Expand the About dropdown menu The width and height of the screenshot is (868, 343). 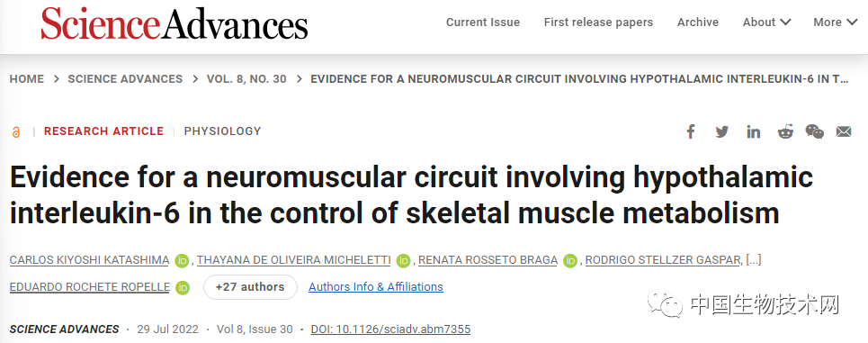click(766, 23)
